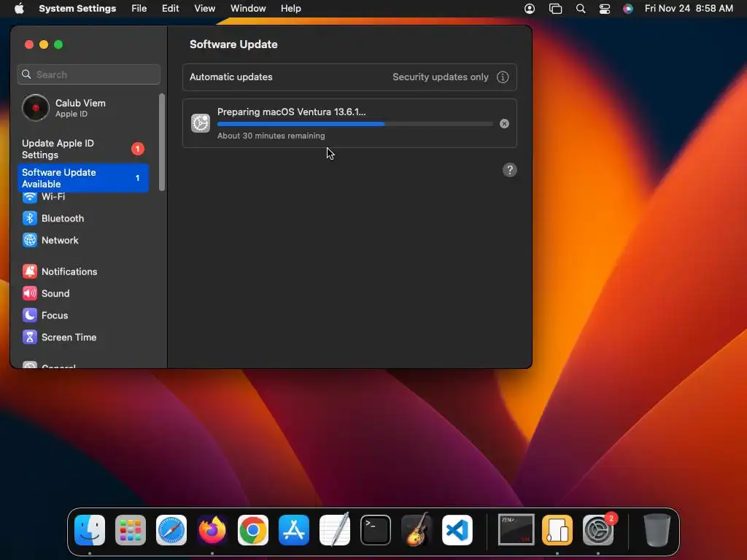
Task: Click the Security updates only label
Action: click(440, 77)
